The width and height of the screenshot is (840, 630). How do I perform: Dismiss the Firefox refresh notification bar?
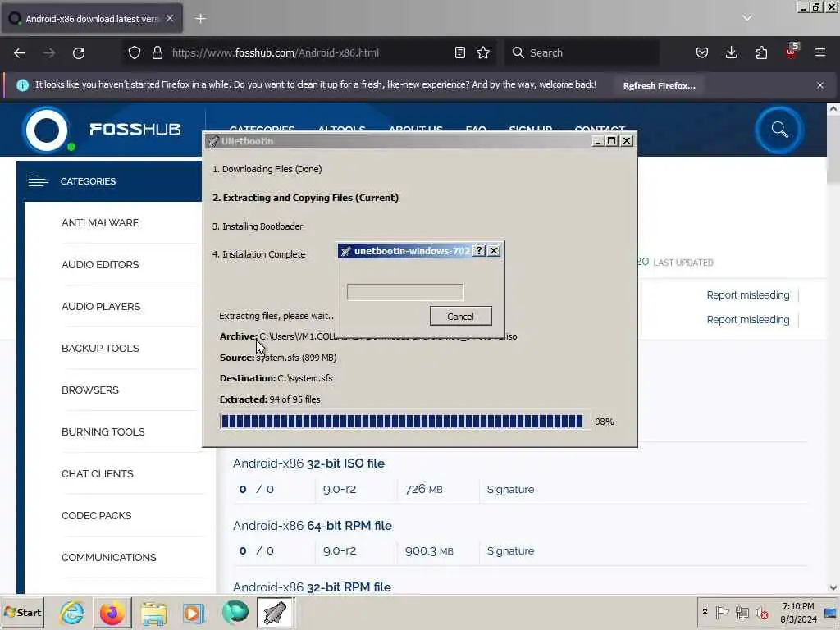coord(820,85)
